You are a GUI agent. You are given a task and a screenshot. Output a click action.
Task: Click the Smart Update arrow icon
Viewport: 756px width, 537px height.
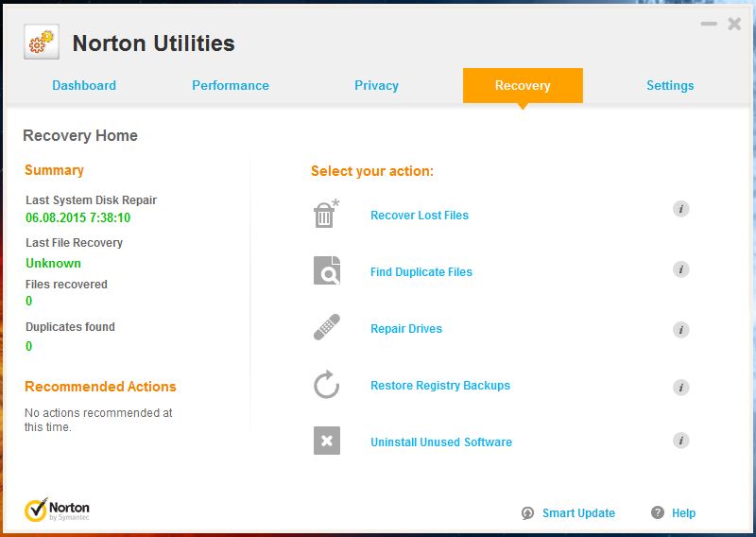pos(528,512)
